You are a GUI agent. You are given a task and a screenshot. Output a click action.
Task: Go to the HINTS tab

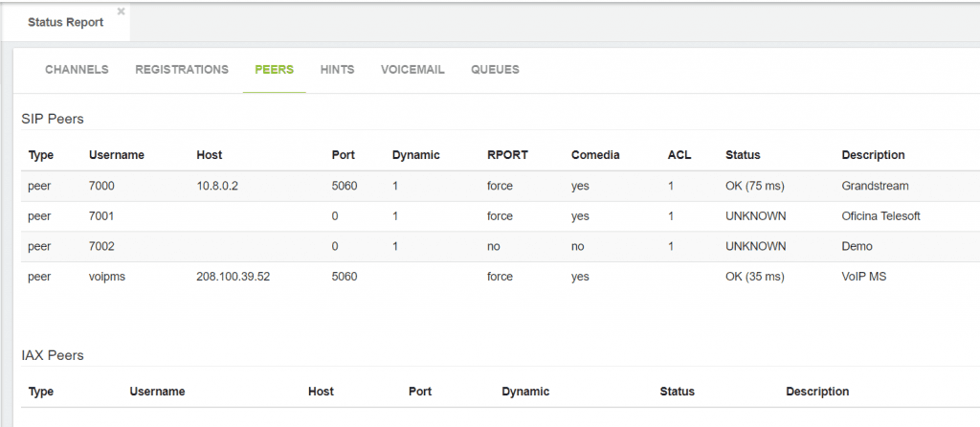(338, 69)
